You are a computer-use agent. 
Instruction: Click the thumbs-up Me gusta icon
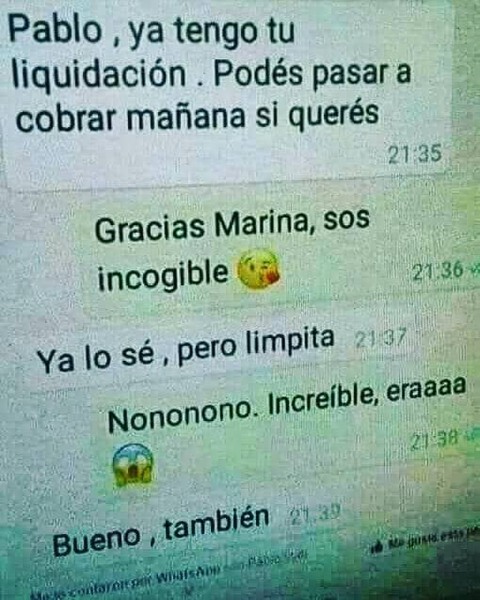click(378, 548)
